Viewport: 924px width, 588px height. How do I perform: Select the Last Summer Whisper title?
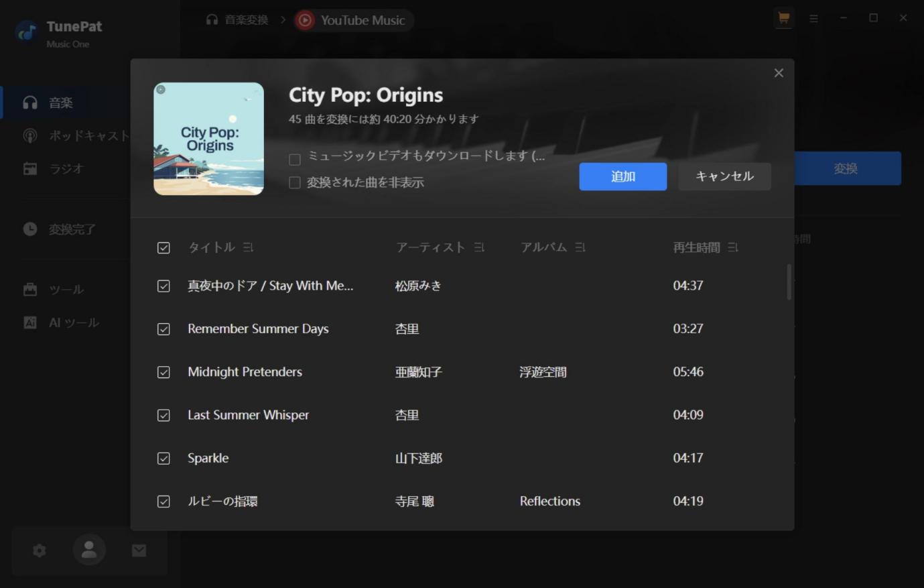(248, 415)
